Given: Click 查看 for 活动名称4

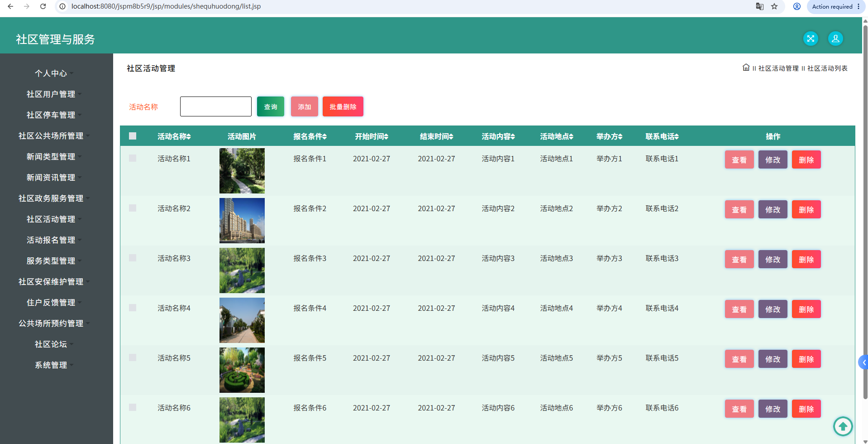Looking at the screenshot, I should point(739,309).
